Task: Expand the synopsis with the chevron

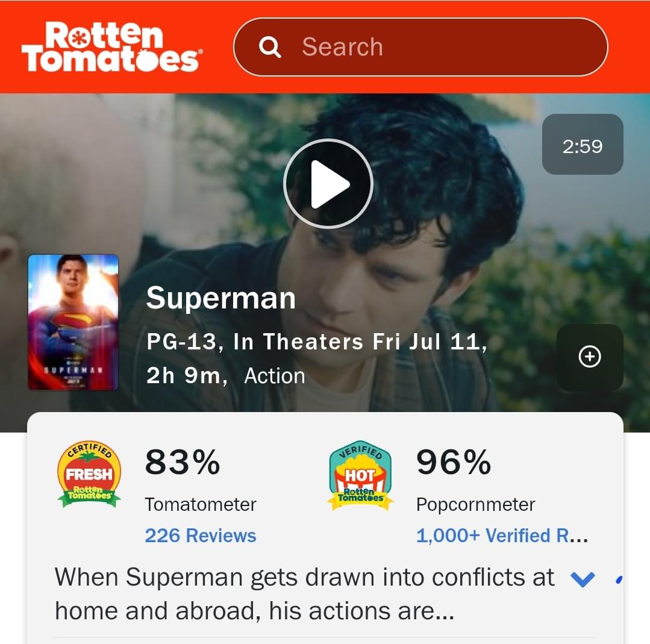Action: click(583, 578)
